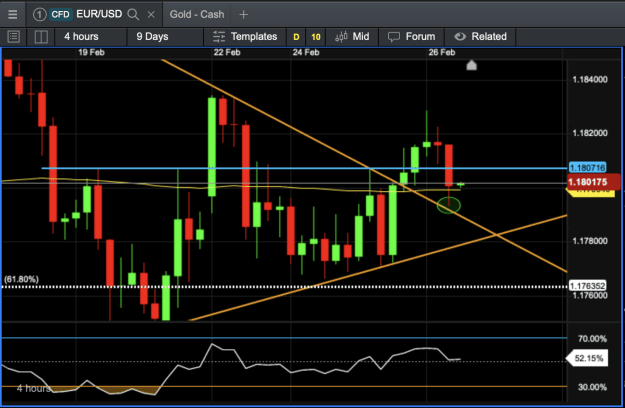Click the 52.15% RSI value label
The image size is (625, 408).
click(x=587, y=358)
